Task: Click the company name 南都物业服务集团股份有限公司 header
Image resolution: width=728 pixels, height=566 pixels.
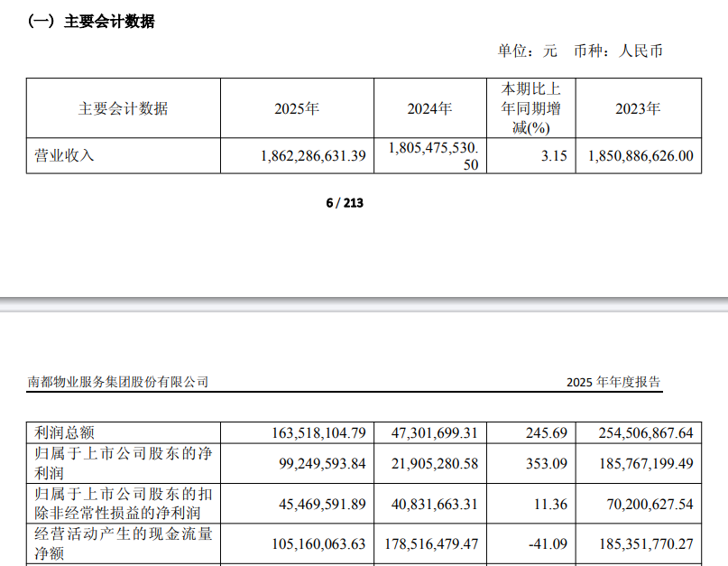Action: (118, 382)
